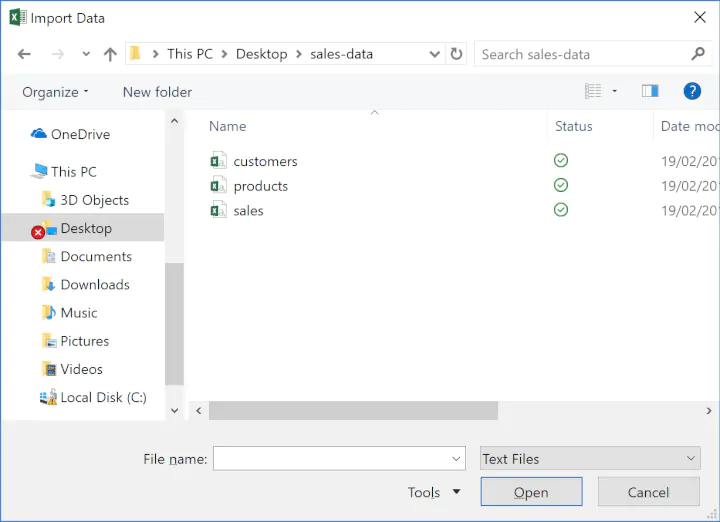Click the search magnifier icon
This screenshot has width=720, height=522.
pos(698,54)
